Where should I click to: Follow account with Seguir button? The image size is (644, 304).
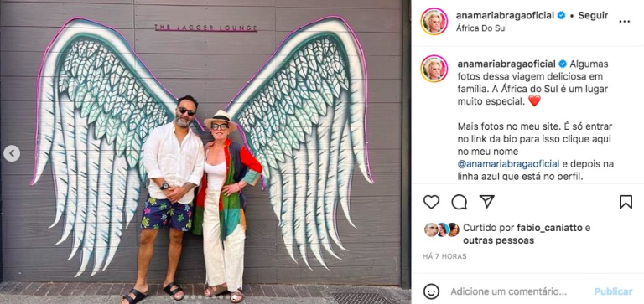593,16
